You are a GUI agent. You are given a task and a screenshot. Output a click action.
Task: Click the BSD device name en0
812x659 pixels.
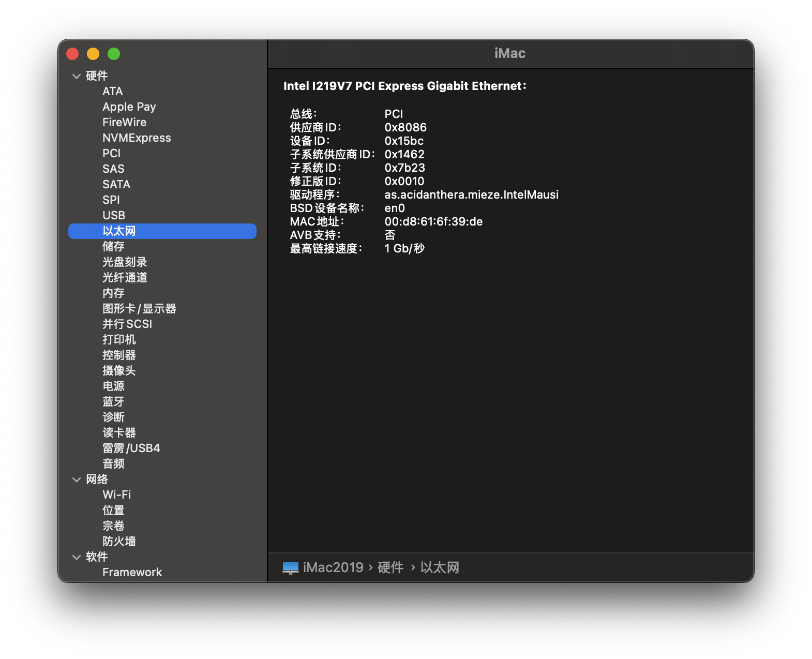(x=395, y=208)
